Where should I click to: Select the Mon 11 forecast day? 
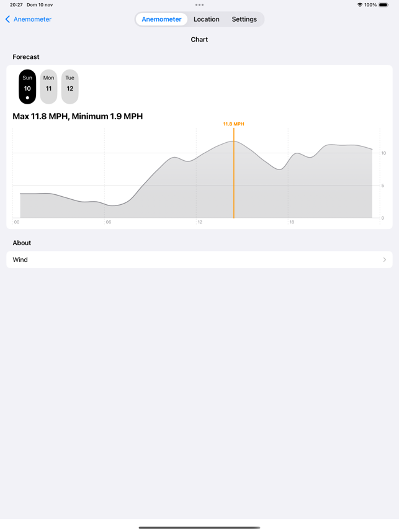pos(48,86)
